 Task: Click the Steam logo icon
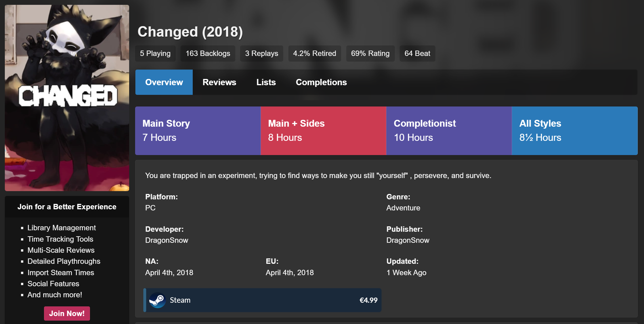pos(158,300)
